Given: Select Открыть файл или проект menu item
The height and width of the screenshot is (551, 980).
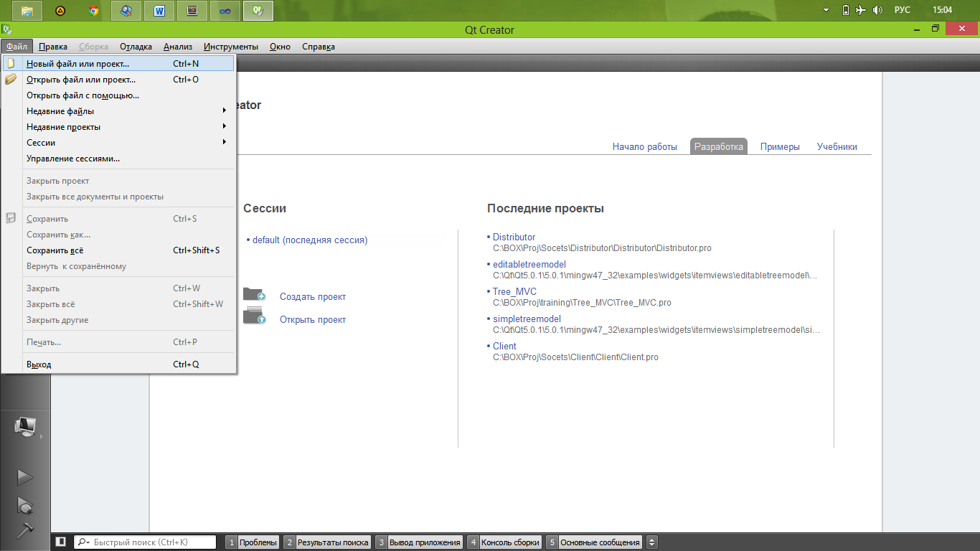Looking at the screenshot, I should (x=118, y=80).
